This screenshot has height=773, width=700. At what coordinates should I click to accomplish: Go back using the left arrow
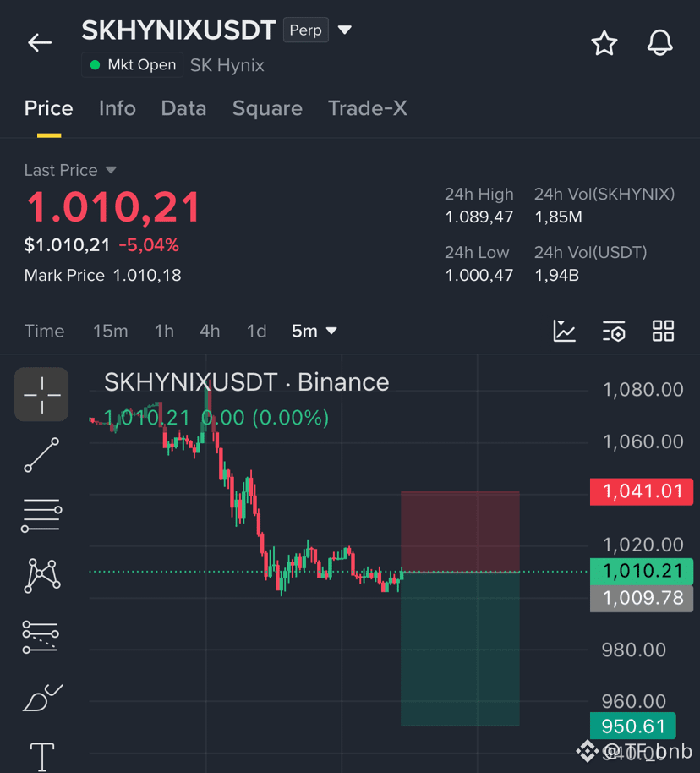click(x=40, y=43)
